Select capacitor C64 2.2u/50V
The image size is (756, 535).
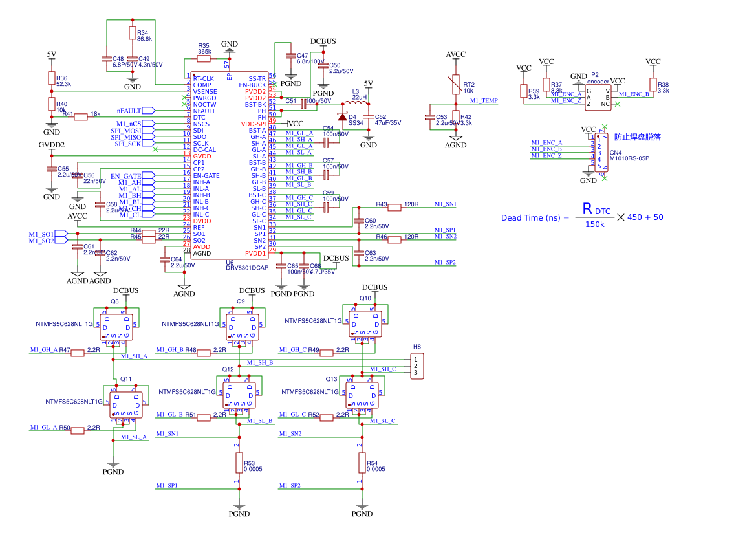tap(165, 259)
